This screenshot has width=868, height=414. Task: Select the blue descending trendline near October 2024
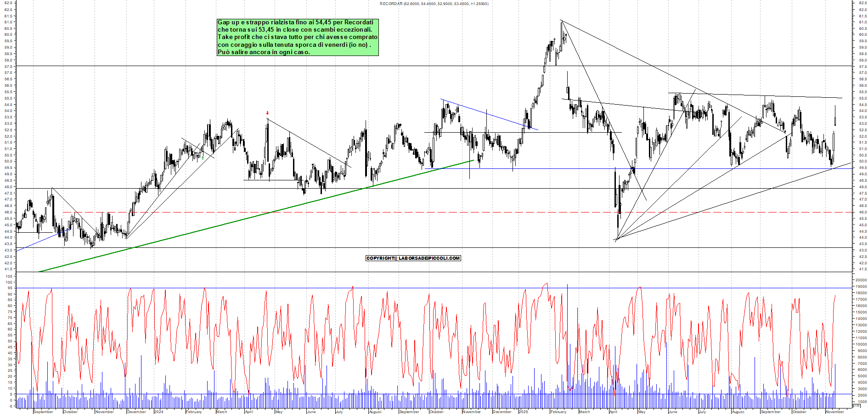(487, 112)
